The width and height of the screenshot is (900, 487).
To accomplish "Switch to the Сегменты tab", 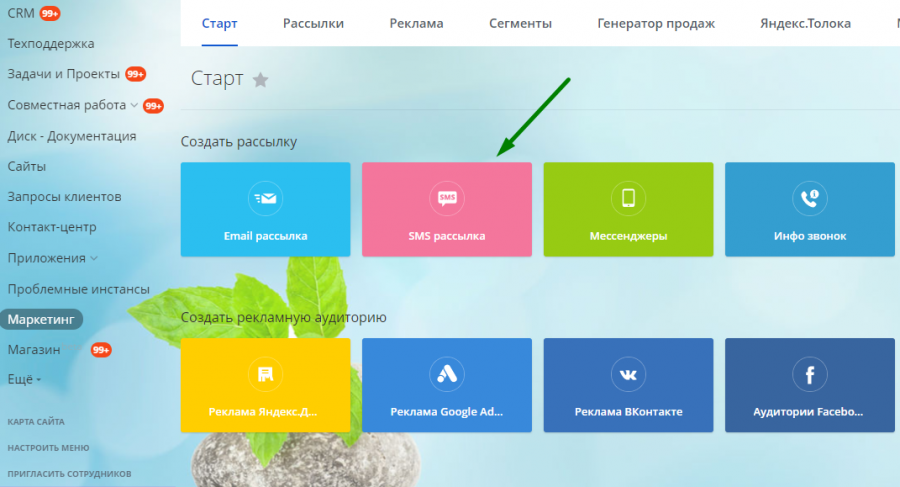I will pyautogui.click(x=520, y=24).
